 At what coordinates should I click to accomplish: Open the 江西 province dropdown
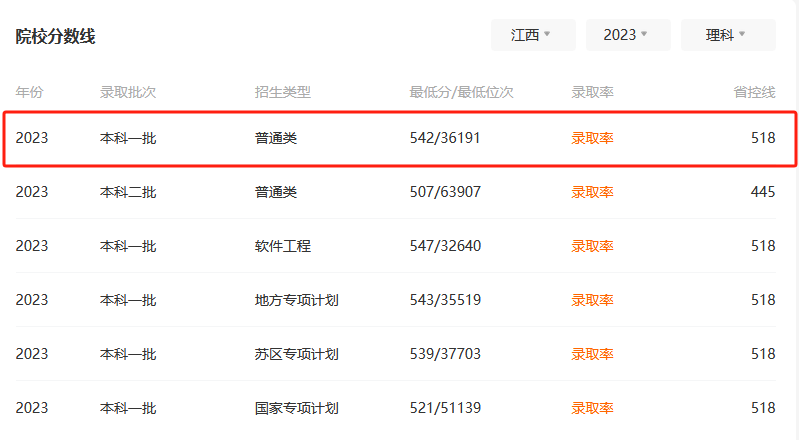[533, 35]
